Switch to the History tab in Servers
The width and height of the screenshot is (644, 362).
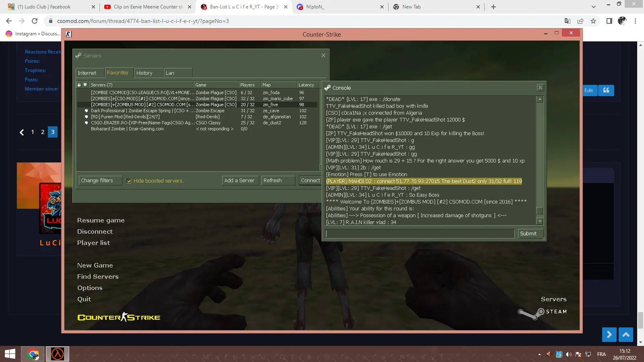[x=149, y=73]
